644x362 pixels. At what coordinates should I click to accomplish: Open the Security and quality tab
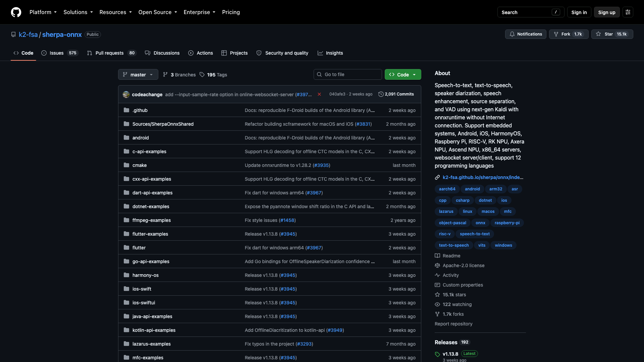[282, 53]
